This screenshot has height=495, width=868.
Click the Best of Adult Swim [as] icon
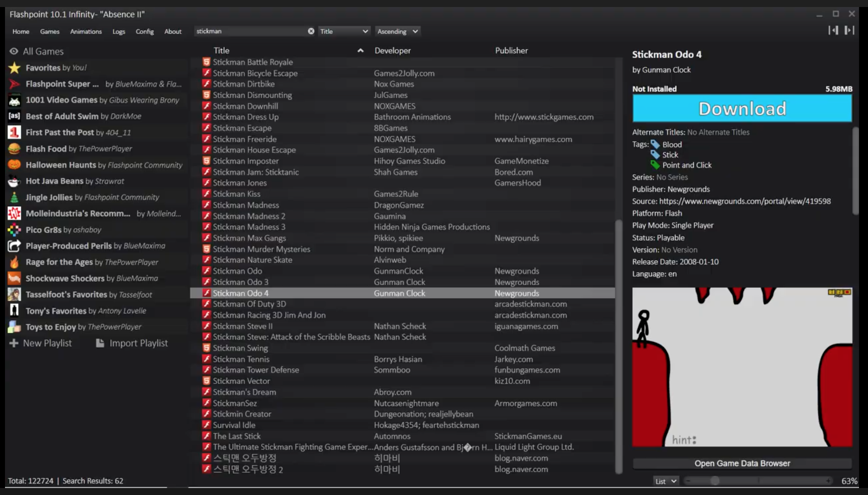[15, 116]
